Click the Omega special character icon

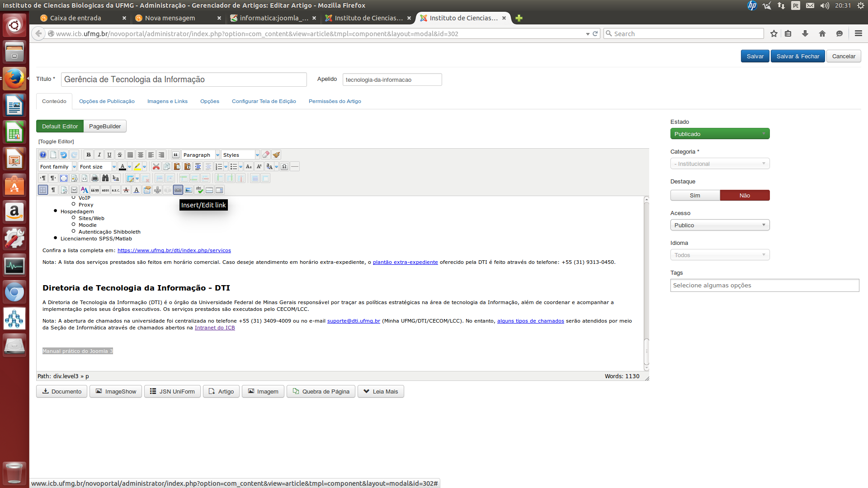click(x=284, y=167)
